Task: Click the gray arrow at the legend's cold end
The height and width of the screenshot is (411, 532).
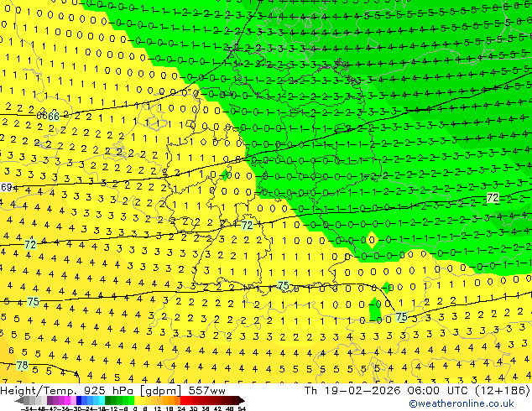Action: click(x=19, y=401)
